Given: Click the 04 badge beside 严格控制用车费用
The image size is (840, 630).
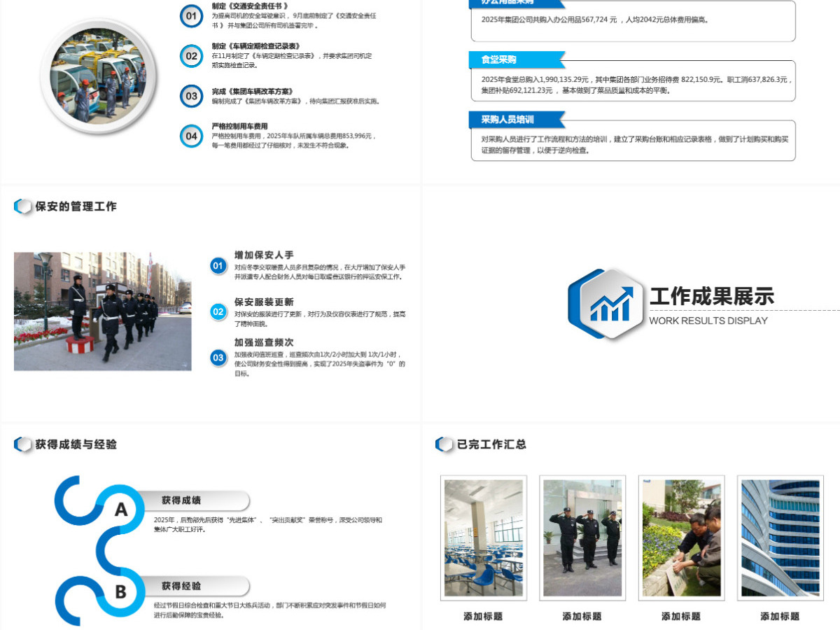Looking at the screenshot, I should click(x=191, y=136).
